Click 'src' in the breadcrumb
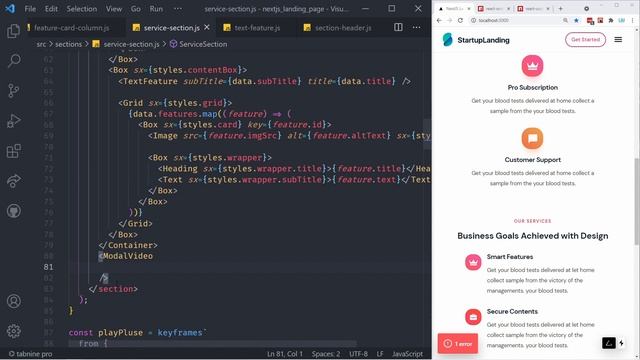The image size is (640, 360). 41,44
